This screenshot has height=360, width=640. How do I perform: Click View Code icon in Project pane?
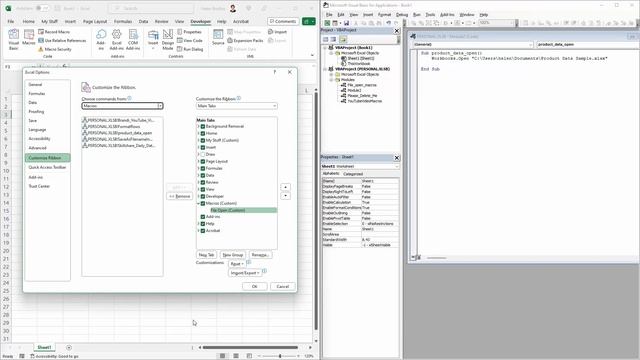click(x=326, y=40)
